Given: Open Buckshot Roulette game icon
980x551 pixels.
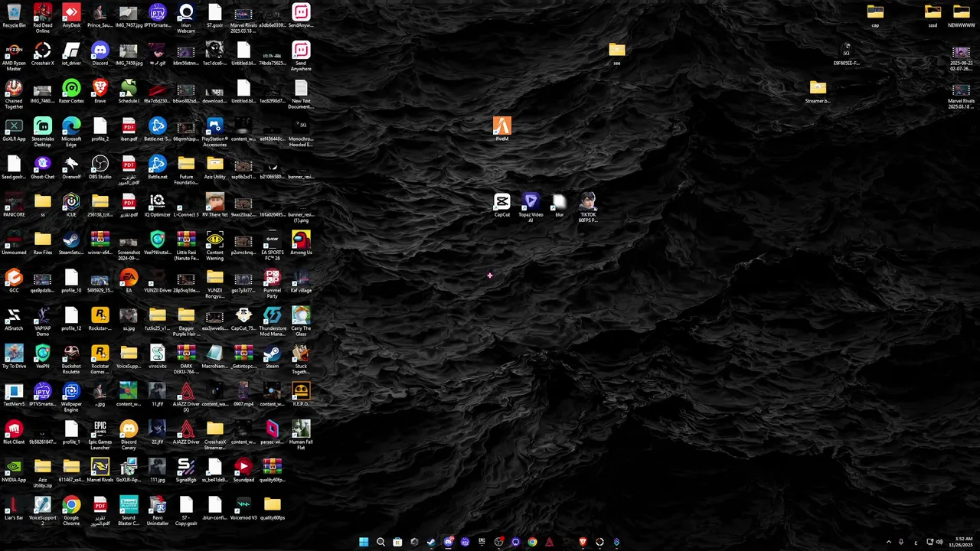Looking at the screenshot, I should [71, 360].
